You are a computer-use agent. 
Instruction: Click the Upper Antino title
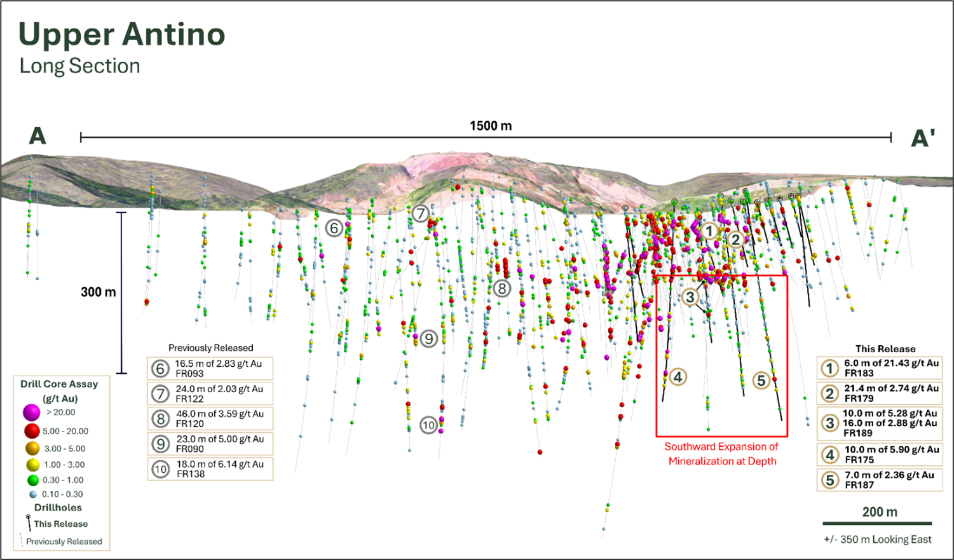[x=122, y=34]
